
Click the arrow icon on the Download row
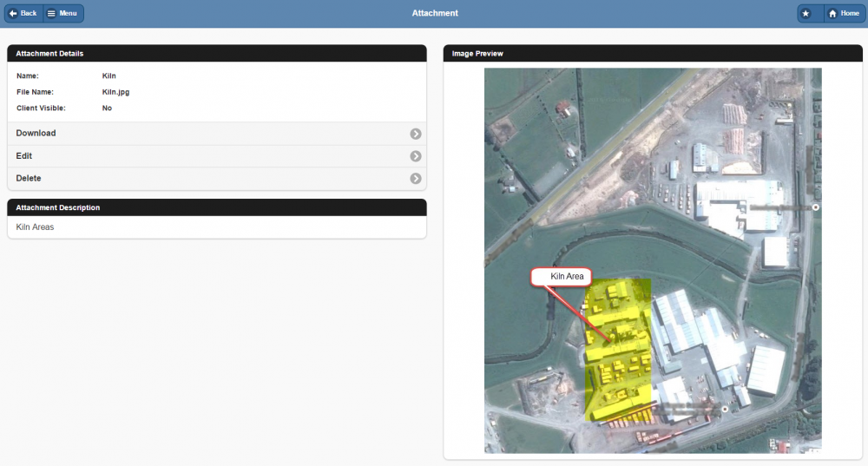pos(416,134)
